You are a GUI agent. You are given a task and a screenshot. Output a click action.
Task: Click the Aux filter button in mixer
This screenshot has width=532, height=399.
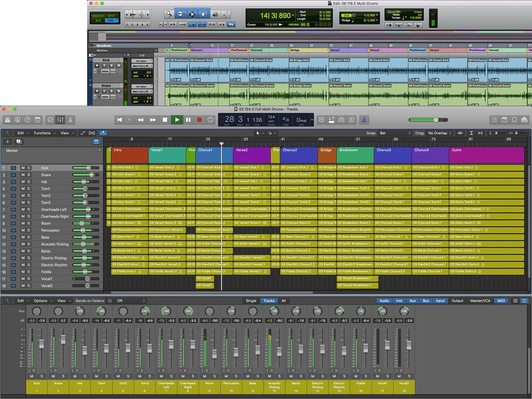click(x=413, y=301)
